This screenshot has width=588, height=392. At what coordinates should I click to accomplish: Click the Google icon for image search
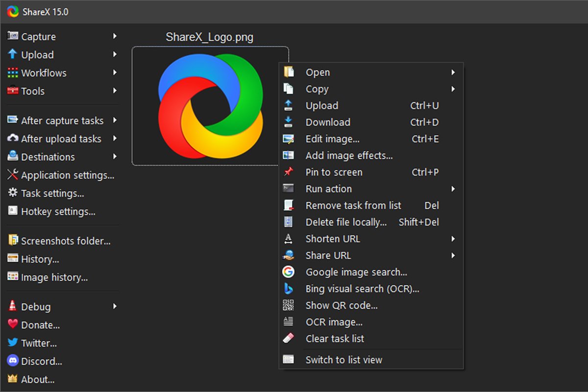click(289, 272)
